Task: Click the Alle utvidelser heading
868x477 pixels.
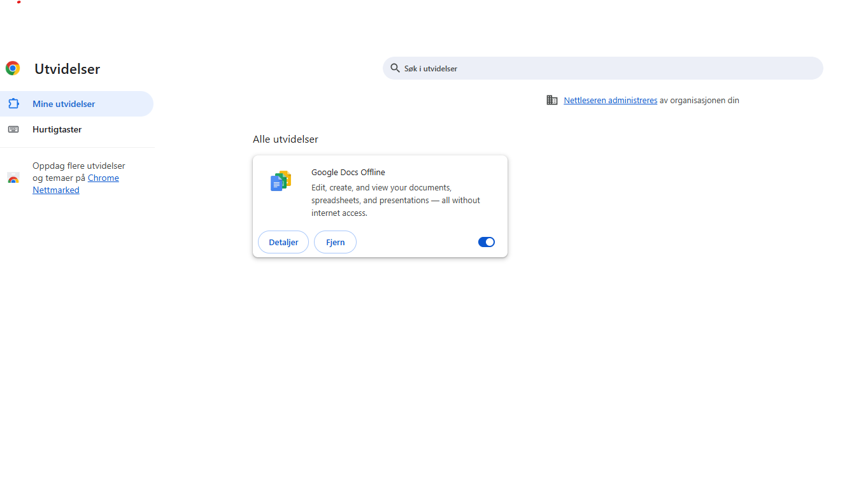Action: pyautogui.click(x=285, y=139)
